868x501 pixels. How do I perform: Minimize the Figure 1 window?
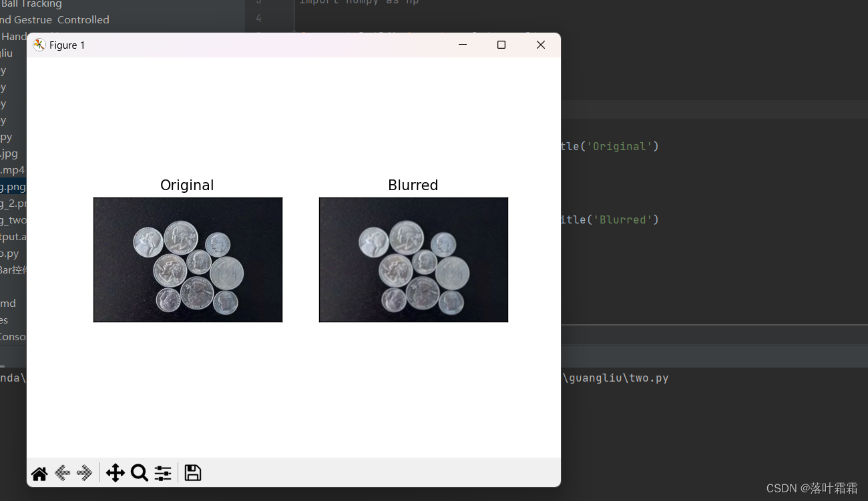click(x=463, y=45)
